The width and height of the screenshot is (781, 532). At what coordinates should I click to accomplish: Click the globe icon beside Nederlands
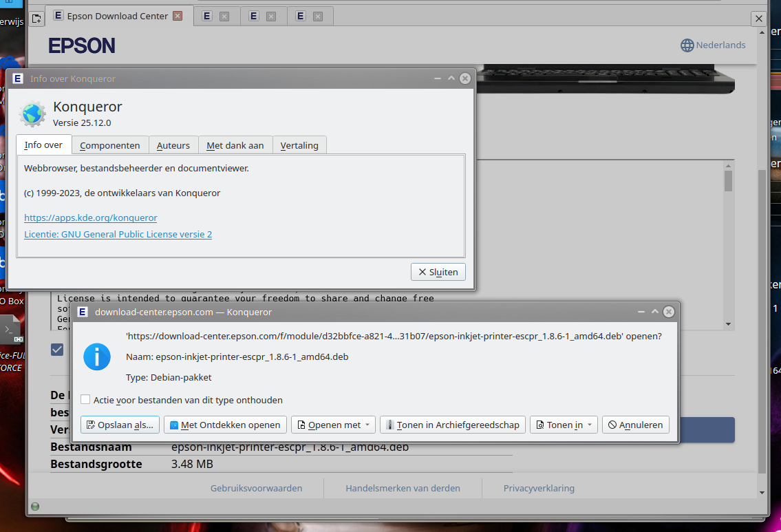tap(687, 45)
